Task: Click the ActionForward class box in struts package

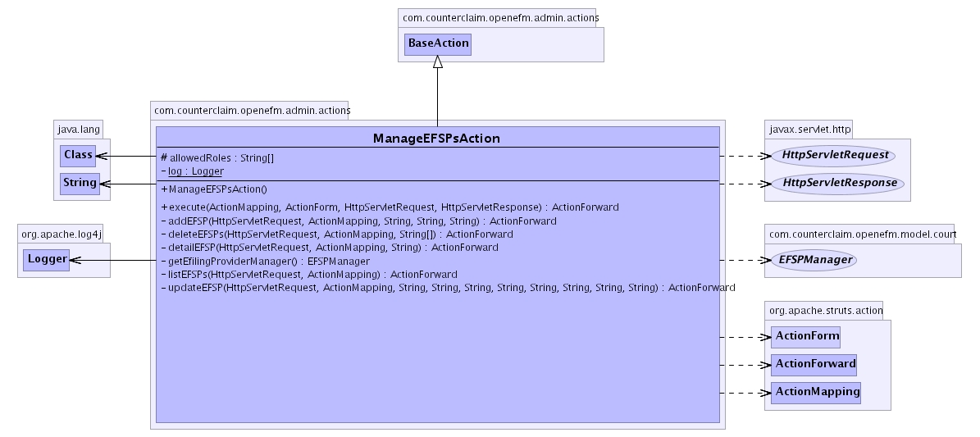Action: [x=815, y=364]
